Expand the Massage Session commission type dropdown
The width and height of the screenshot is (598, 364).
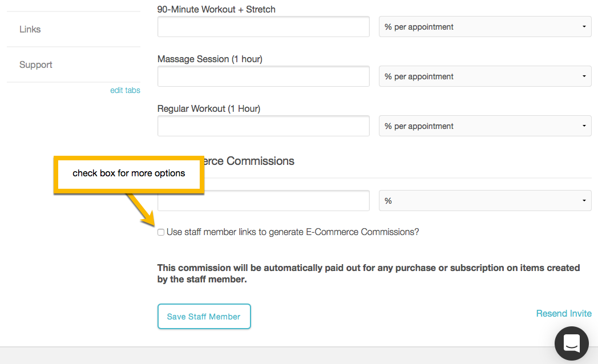click(x=485, y=76)
